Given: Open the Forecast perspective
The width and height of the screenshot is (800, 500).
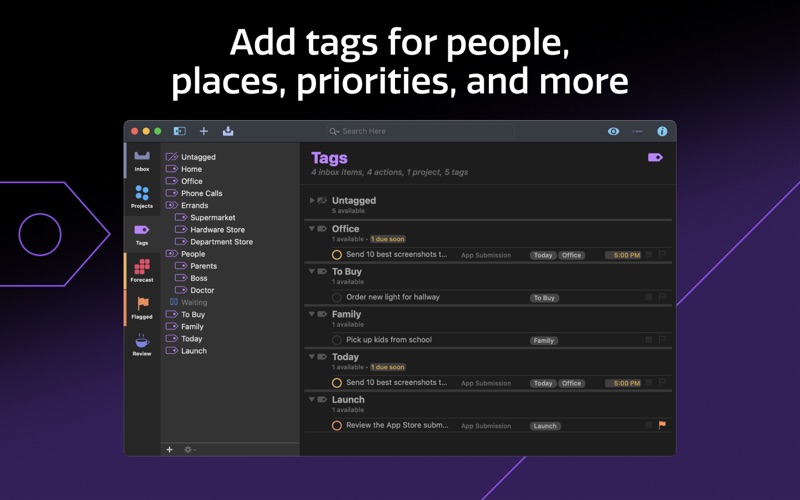Looking at the screenshot, I should [142, 270].
